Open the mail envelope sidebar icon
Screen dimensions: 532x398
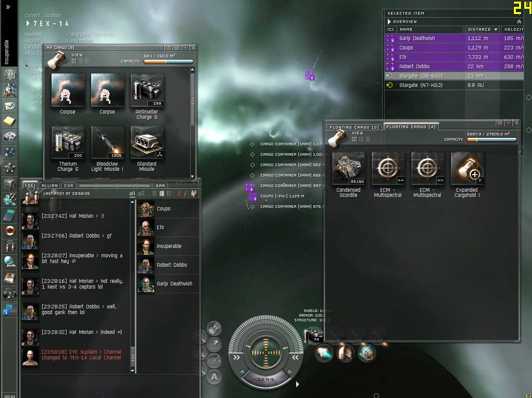pos(9,106)
